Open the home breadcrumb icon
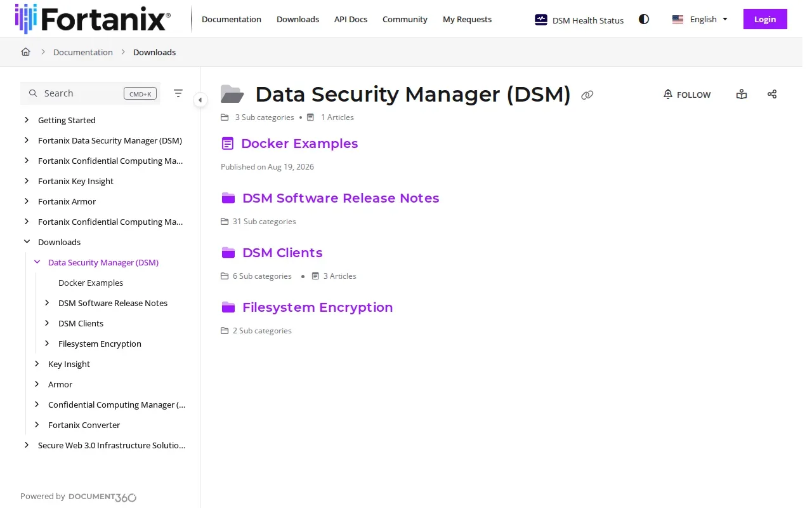812x508 pixels. coord(25,52)
